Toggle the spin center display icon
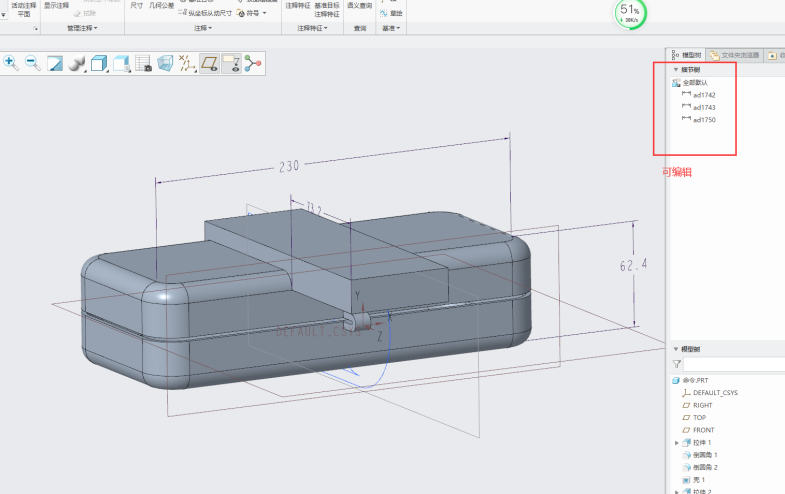The height and width of the screenshot is (494, 785). pyautogui.click(x=252, y=64)
